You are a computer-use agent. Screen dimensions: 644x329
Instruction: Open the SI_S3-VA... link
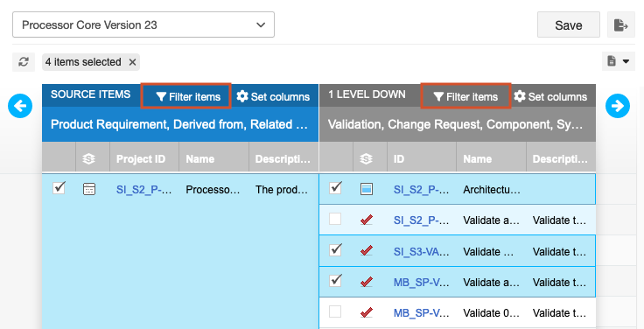point(421,251)
